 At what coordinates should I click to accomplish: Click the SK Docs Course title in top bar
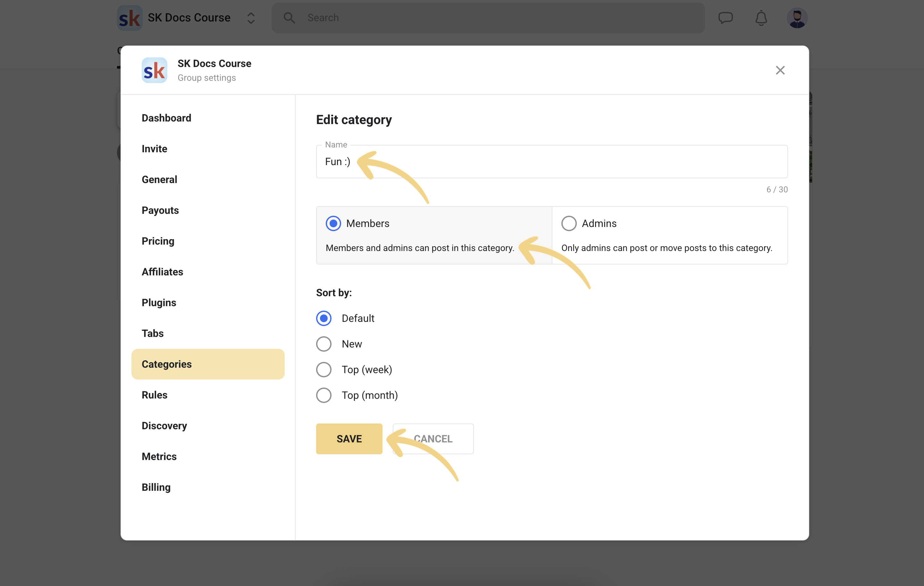point(189,18)
